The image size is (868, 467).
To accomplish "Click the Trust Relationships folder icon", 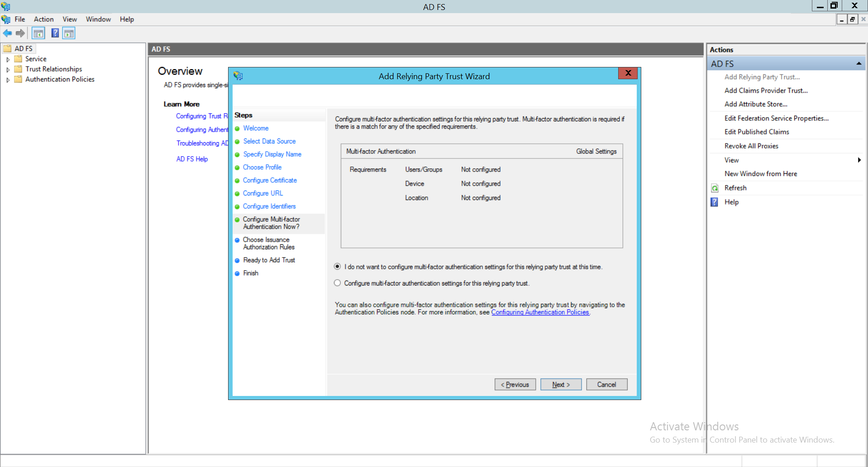I will pyautogui.click(x=18, y=69).
